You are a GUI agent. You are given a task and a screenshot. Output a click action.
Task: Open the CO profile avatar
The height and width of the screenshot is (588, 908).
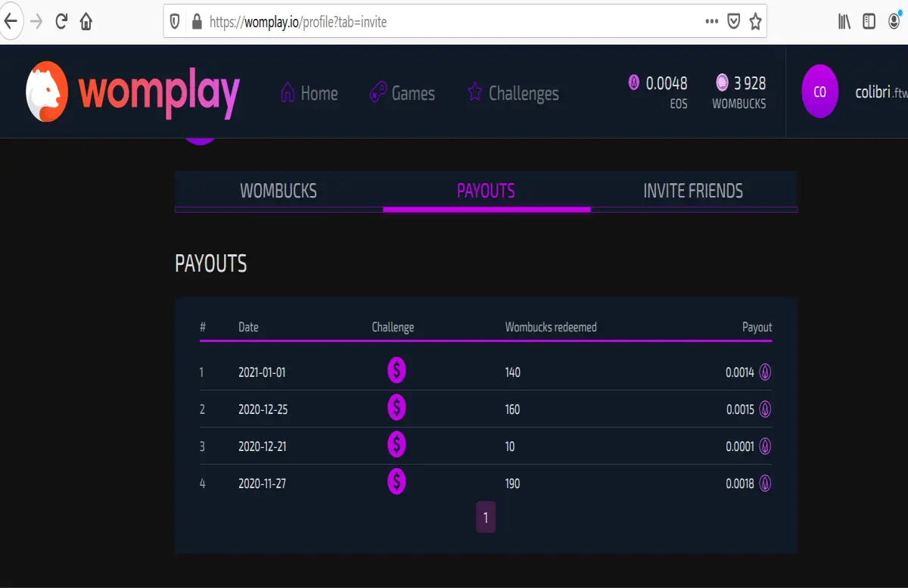click(x=819, y=92)
